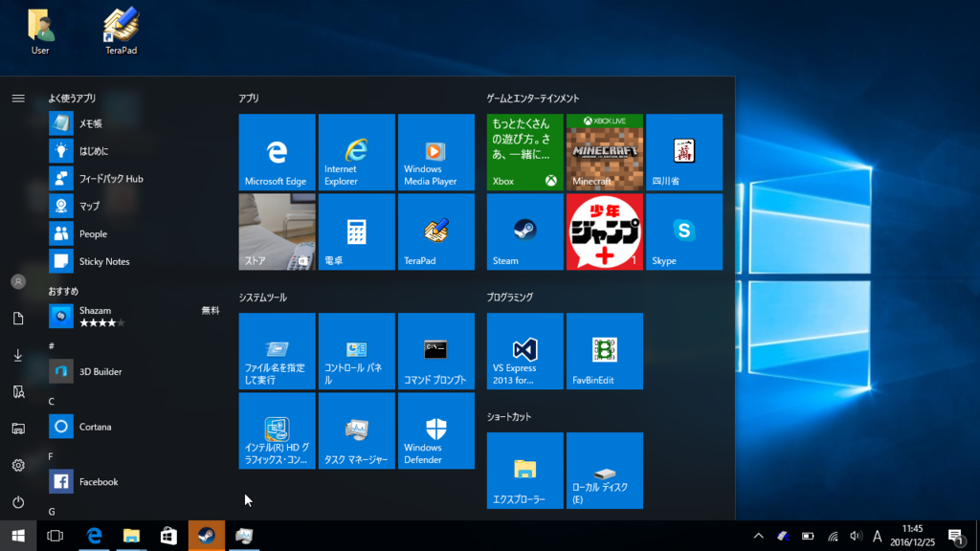
Task: Open the Action Center notifications
Action: tap(956, 536)
